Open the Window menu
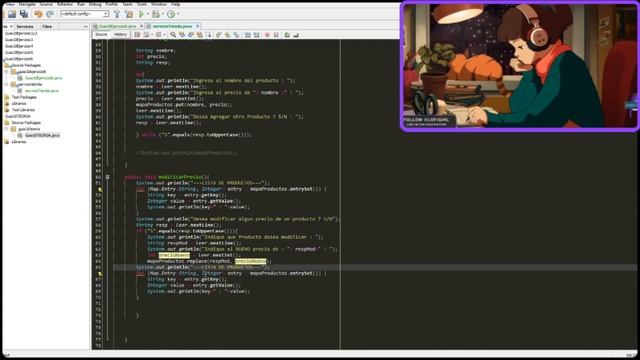 tap(159, 4)
